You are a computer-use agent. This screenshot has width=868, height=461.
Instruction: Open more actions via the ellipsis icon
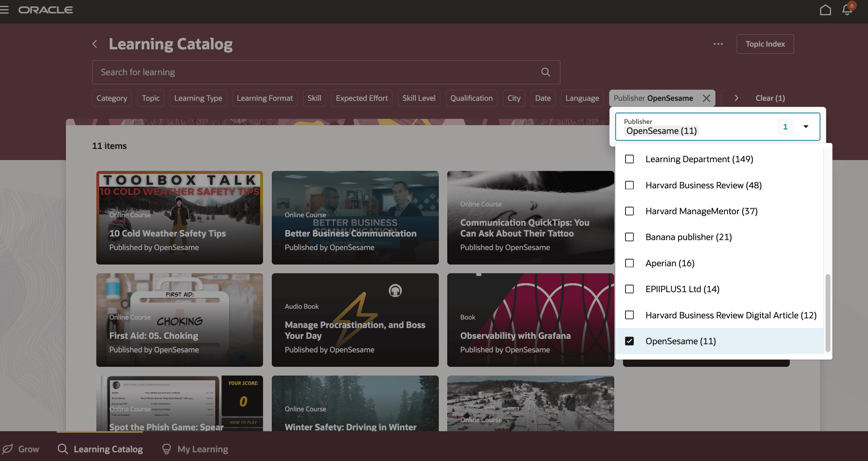pos(718,44)
